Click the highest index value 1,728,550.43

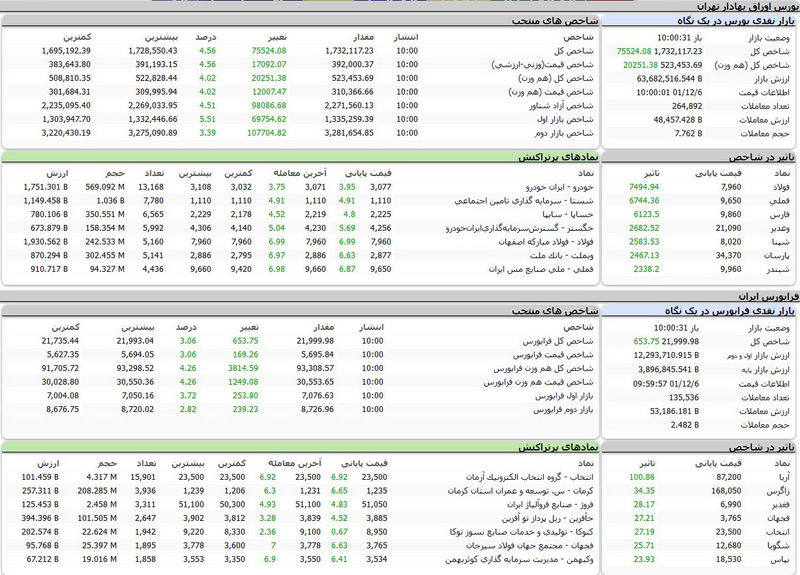tap(153, 51)
